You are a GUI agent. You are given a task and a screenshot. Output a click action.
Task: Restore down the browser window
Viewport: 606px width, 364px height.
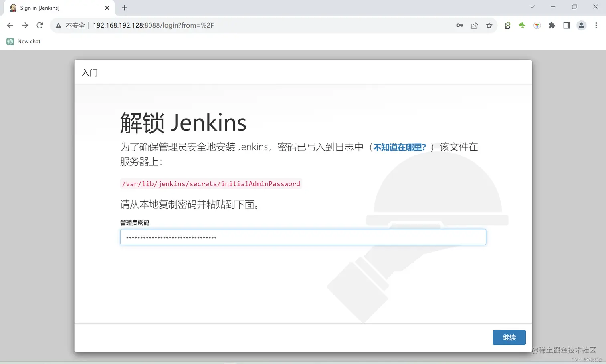pyautogui.click(x=574, y=7)
